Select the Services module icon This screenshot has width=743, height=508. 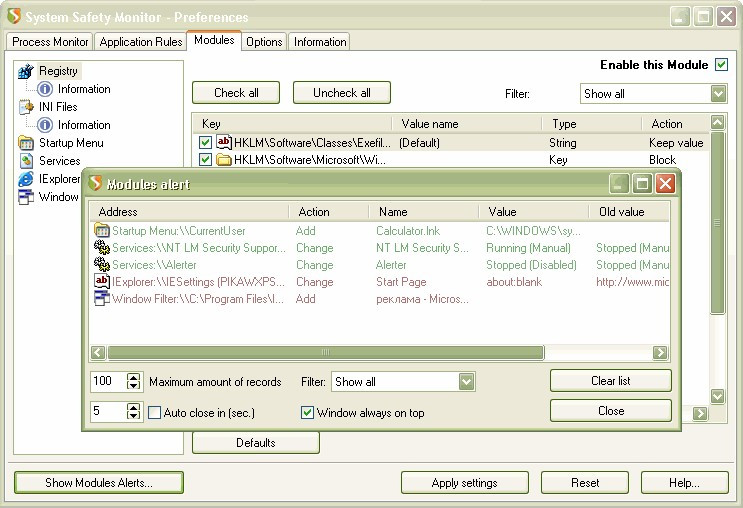[26, 161]
